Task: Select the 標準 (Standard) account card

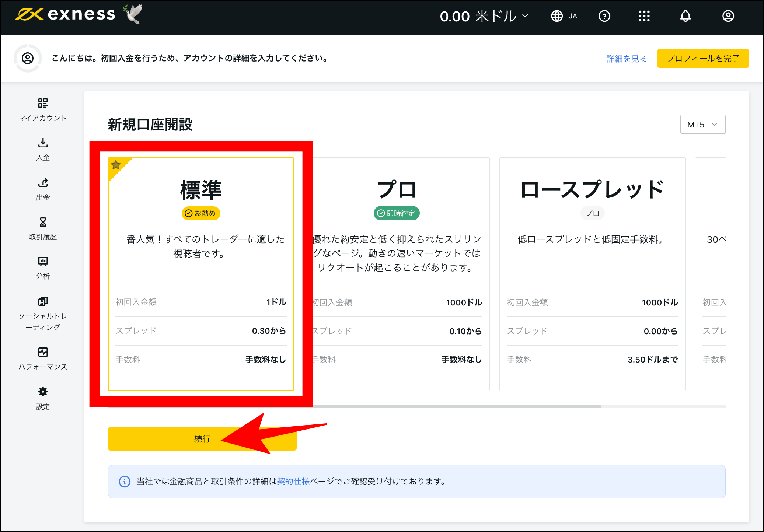Action: (x=201, y=274)
